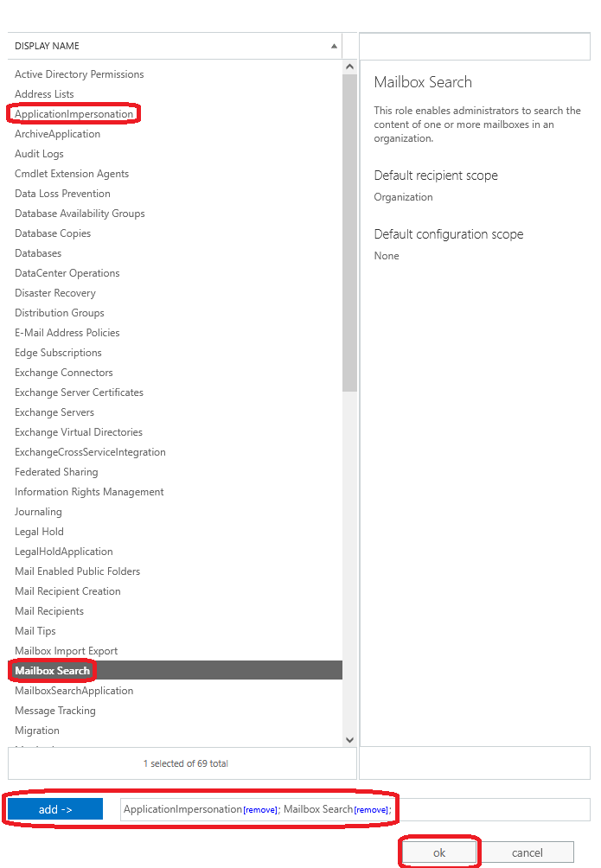Click the added roles input field
601x868 pixels.
484,809
